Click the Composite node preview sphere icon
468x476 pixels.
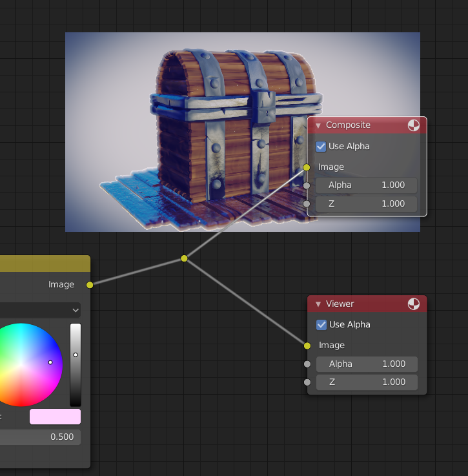pyautogui.click(x=413, y=125)
